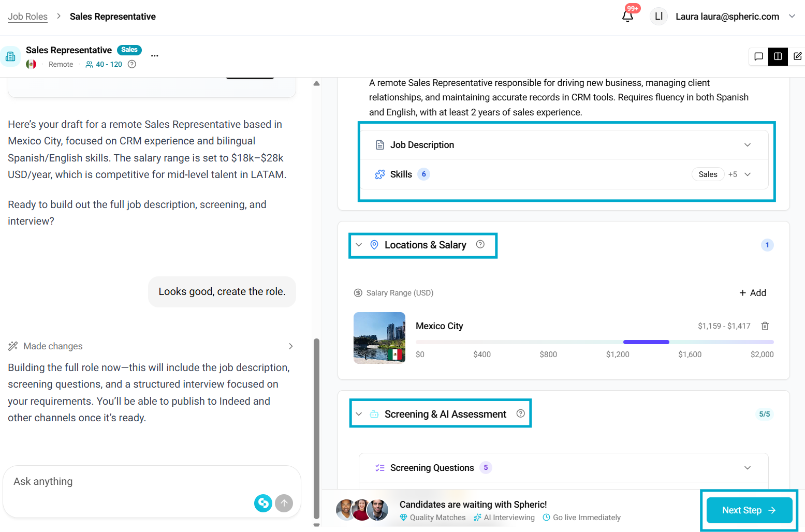Click the Mexico City salary range slider
The width and height of the screenshot is (805, 532).
pyautogui.click(x=646, y=342)
